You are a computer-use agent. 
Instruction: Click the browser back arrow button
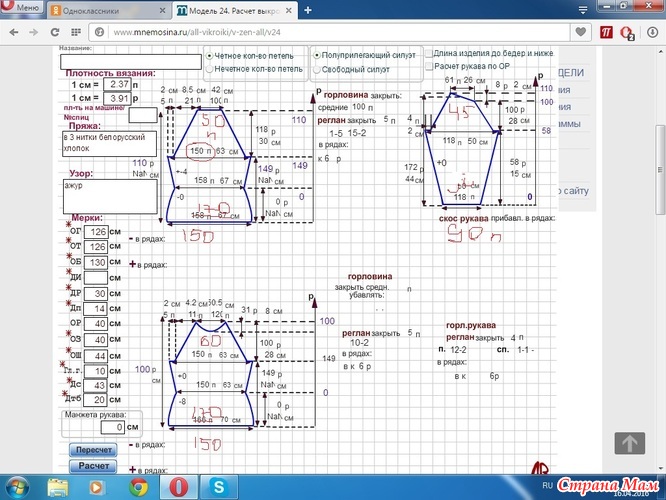point(13,32)
